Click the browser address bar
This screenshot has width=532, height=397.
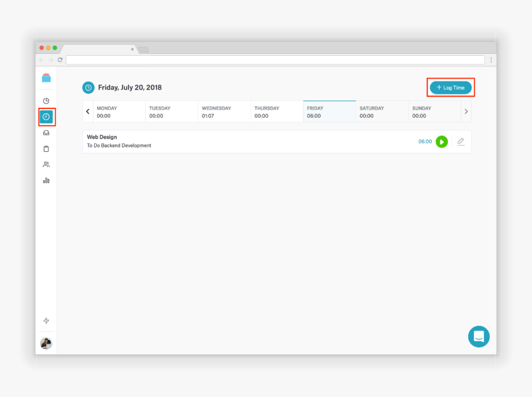point(275,60)
